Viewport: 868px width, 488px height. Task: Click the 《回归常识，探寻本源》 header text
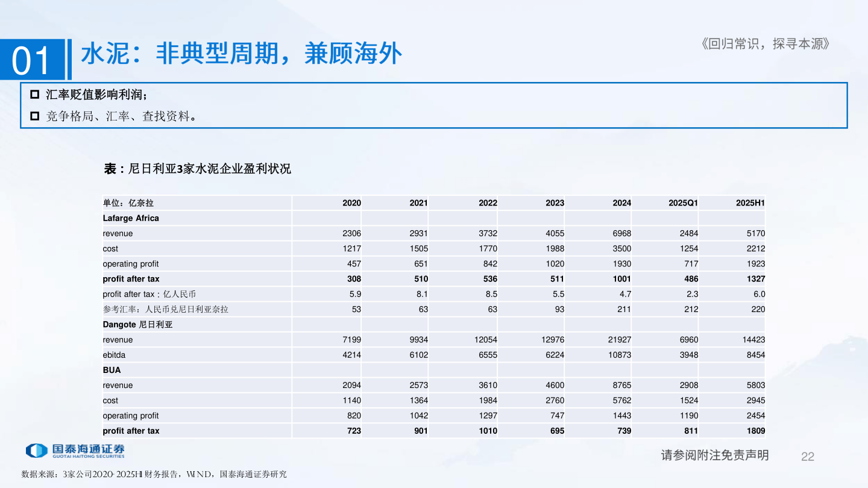765,44
